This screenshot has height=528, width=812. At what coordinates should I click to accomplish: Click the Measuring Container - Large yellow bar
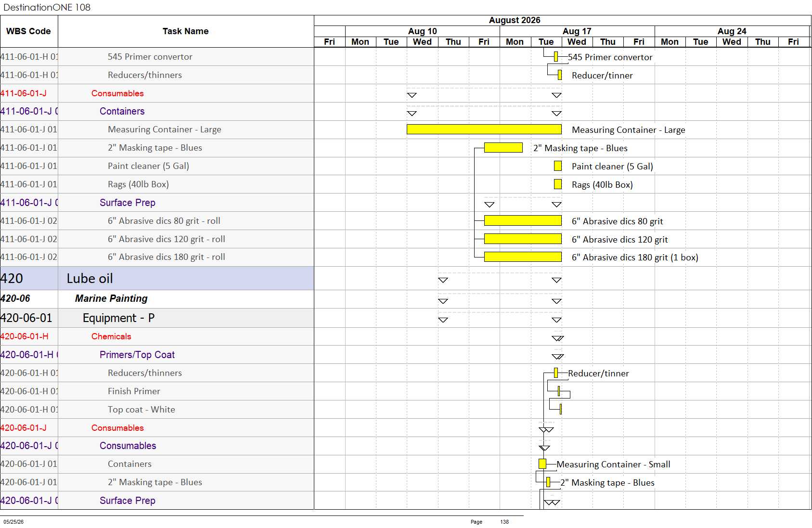pos(484,129)
